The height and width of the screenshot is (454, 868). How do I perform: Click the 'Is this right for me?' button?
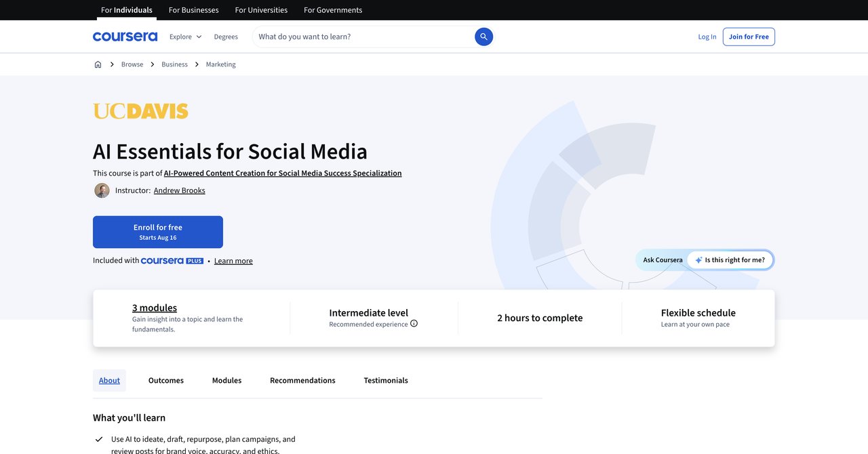coord(730,260)
